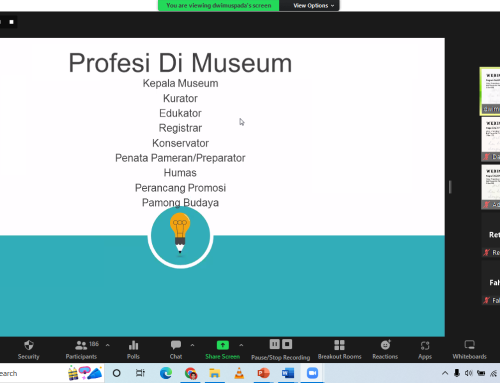Show hidden system tray icons
The image size is (500, 383).
pyautogui.click(x=445, y=373)
